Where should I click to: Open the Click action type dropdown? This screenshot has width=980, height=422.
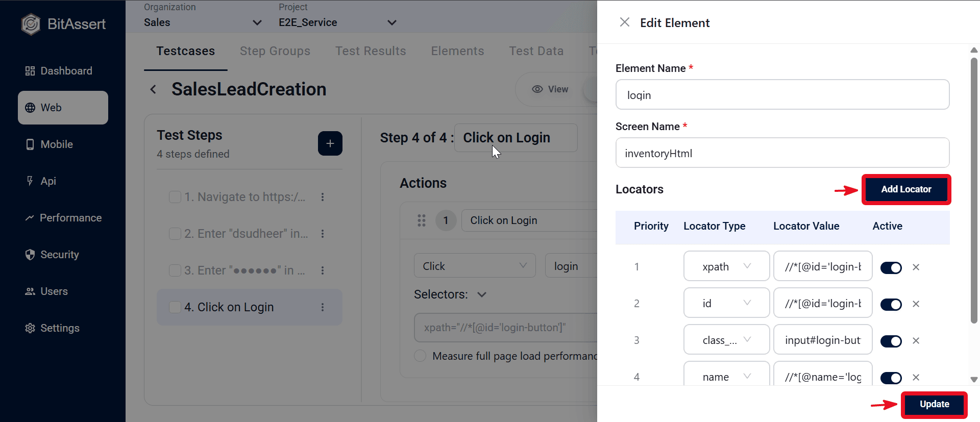pos(475,265)
